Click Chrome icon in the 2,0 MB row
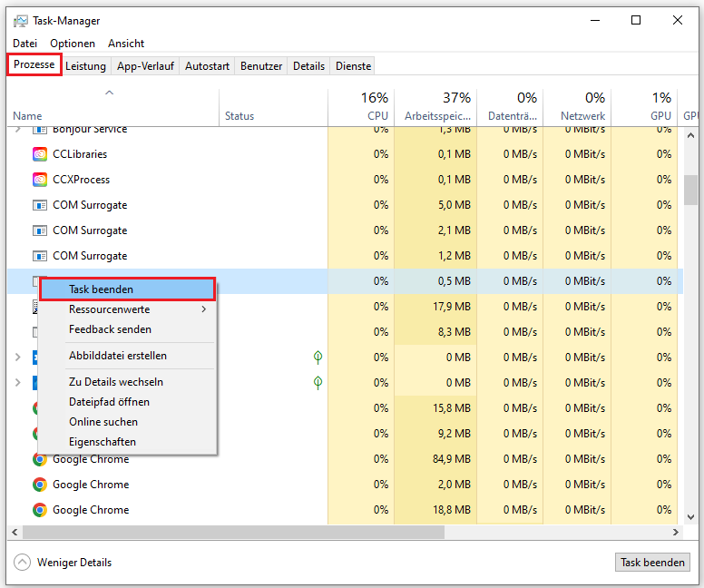The width and height of the screenshot is (704, 588). point(40,485)
